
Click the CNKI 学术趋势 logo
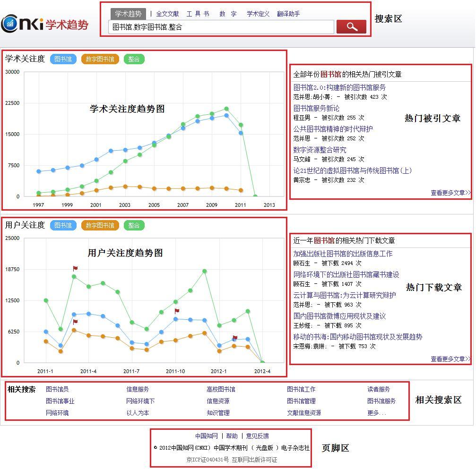pos(45,24)
